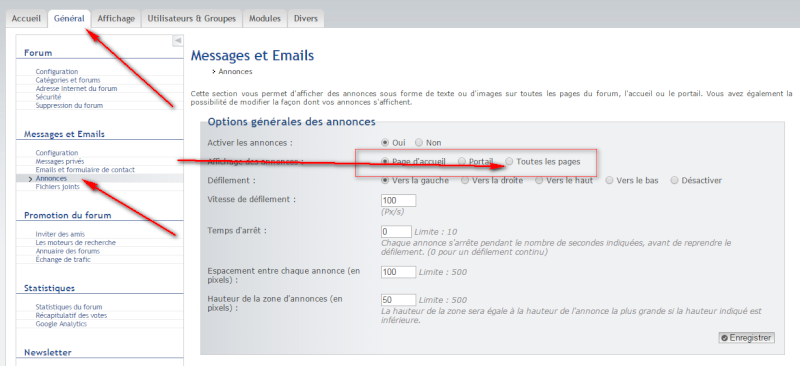Open Récapitulatif des votes link
Screen dimensions: 800x366
coord(71,315)
